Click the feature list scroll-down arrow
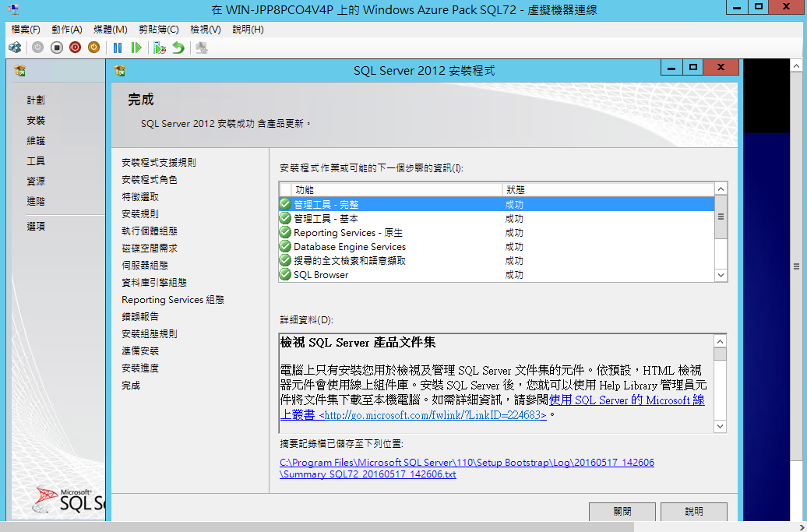This screenshot has height=532, width=807. click(x=721, y=275)
